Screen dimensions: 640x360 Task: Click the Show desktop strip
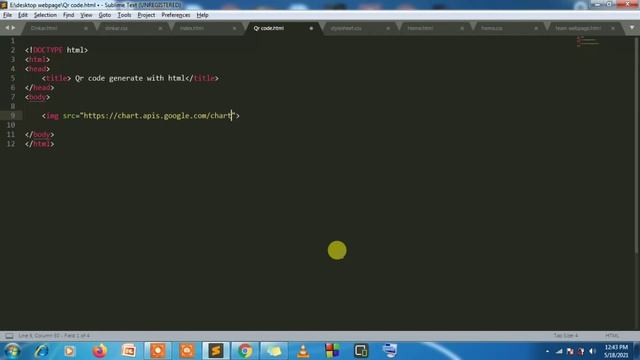click(x=636, y=351)
